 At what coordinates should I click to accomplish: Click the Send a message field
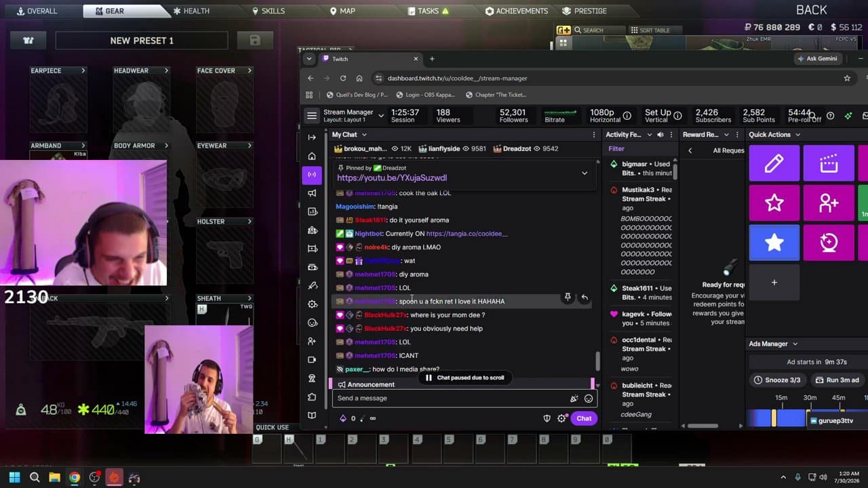click(451, 399)
